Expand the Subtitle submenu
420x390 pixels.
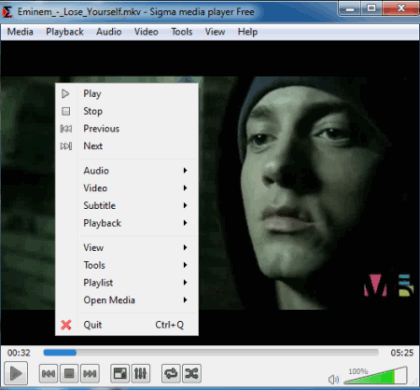pos(127,205)
